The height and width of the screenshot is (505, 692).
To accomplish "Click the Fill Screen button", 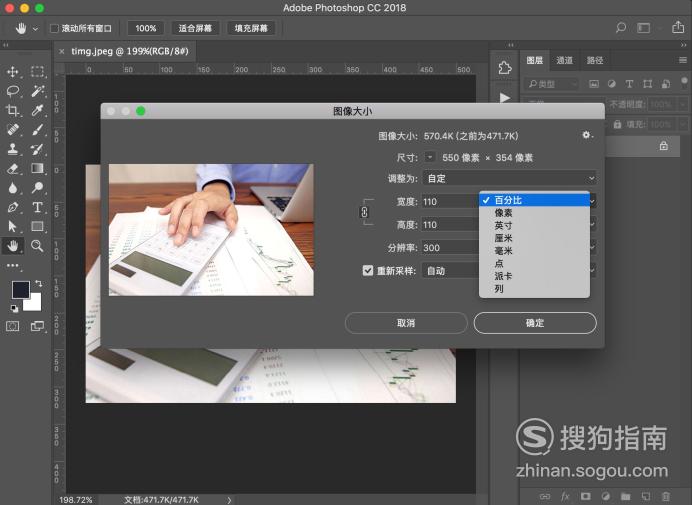I will tap(251, 28).
